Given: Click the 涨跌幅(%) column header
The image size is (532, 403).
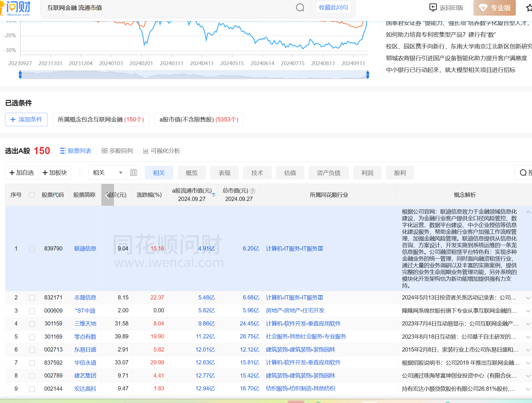Looking at the screenshot, I should click(x=149, y=195).
